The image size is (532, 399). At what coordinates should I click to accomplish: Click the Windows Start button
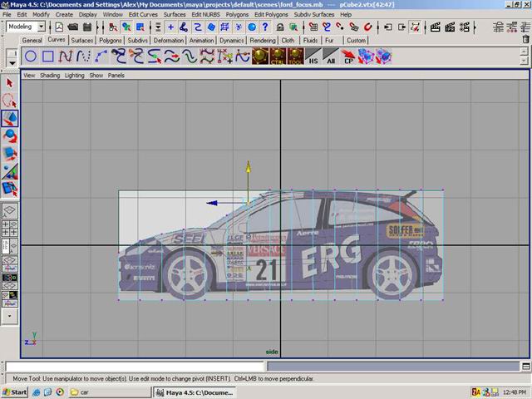(15, 392)
